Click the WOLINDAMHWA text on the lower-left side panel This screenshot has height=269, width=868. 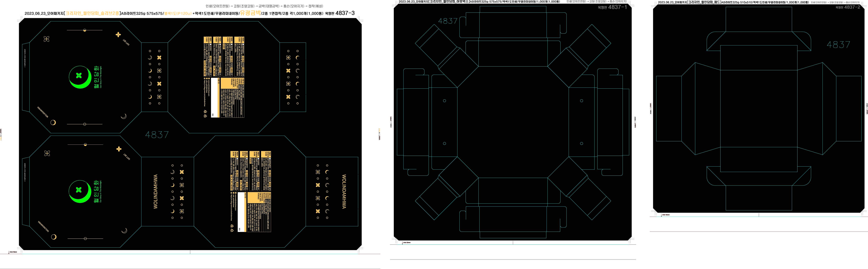(156, 192)
